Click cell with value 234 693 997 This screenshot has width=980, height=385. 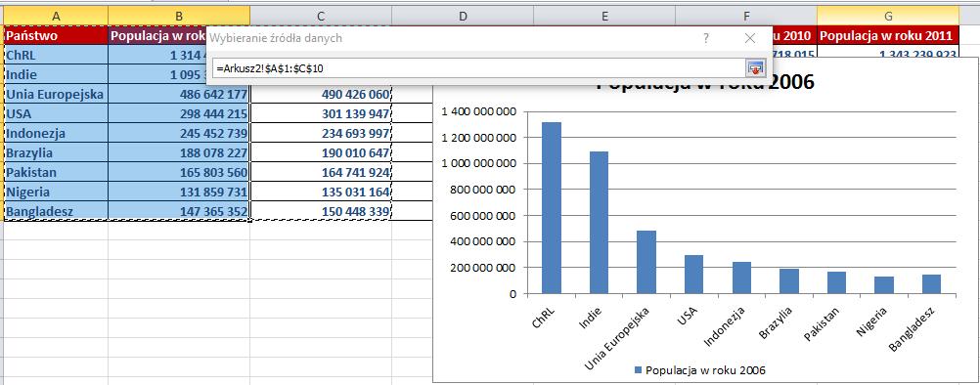pyautogui.click(x=321, y=133)
